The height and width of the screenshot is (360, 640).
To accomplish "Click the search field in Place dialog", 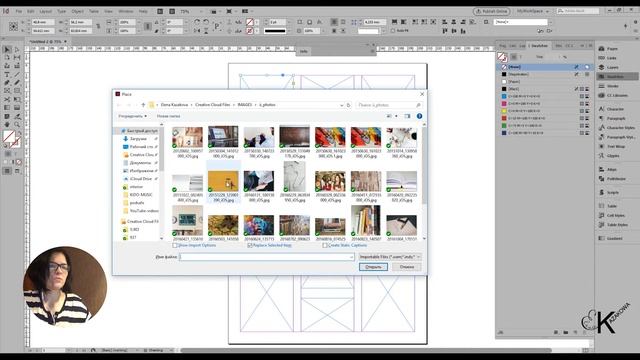I will point(389,105).
